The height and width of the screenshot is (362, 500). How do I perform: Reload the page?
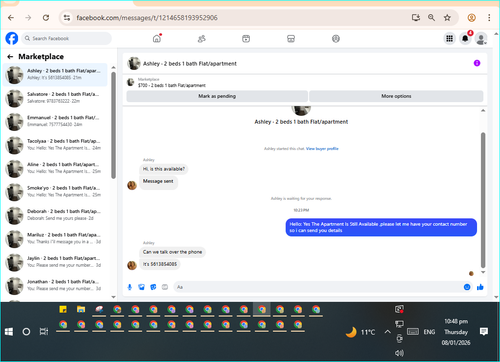pyautogui.click(x=46, y=18)
